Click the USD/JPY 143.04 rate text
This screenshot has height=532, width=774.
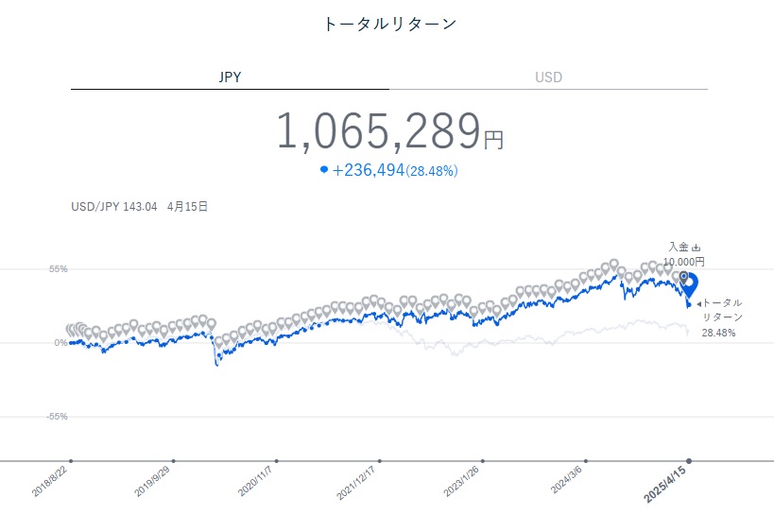tap(112, 206)
